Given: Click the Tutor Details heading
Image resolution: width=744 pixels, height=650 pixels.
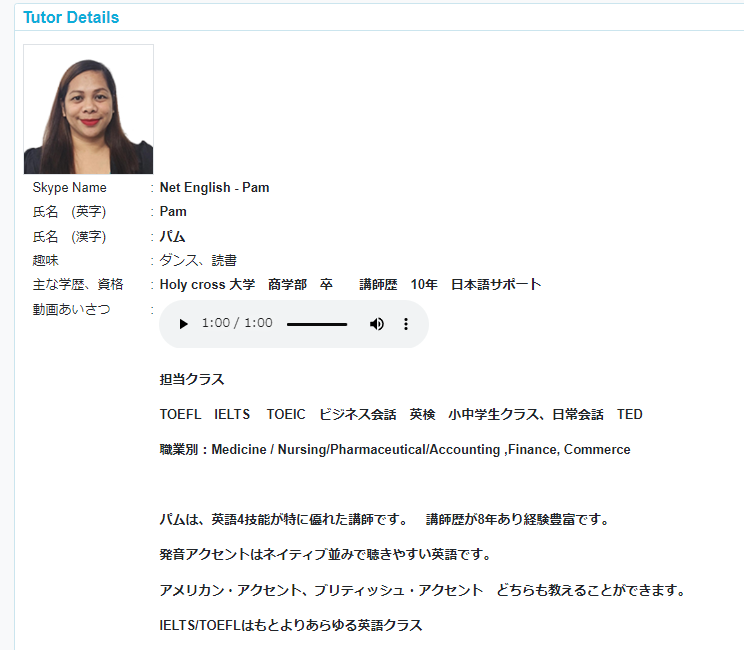Looking at the screenshot, I should [71, 18].
